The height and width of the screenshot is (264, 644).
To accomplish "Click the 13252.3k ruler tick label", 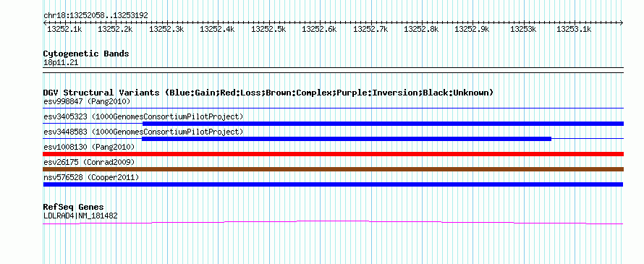I will [166, 29].
